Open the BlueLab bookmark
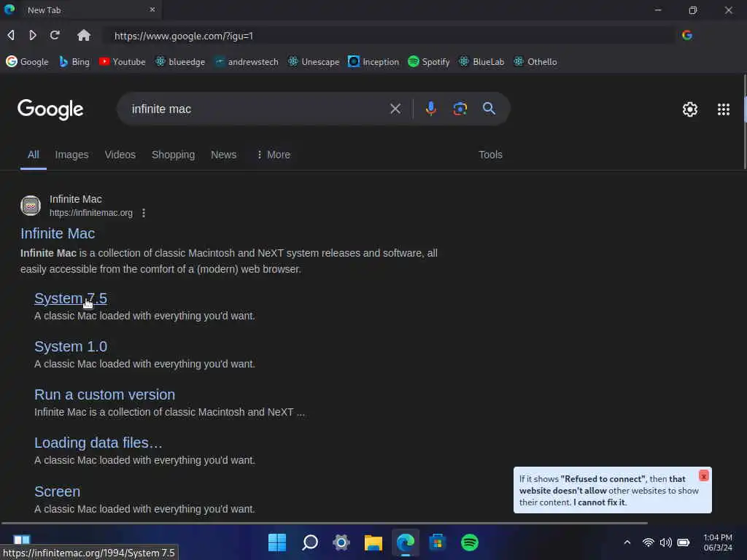 click(x=481, y=61)
